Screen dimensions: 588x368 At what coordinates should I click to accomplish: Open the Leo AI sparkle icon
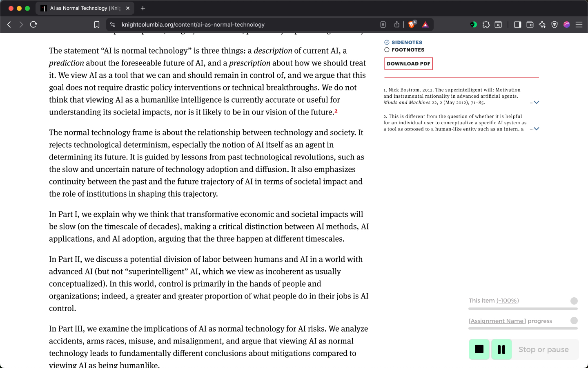[542, 25]
